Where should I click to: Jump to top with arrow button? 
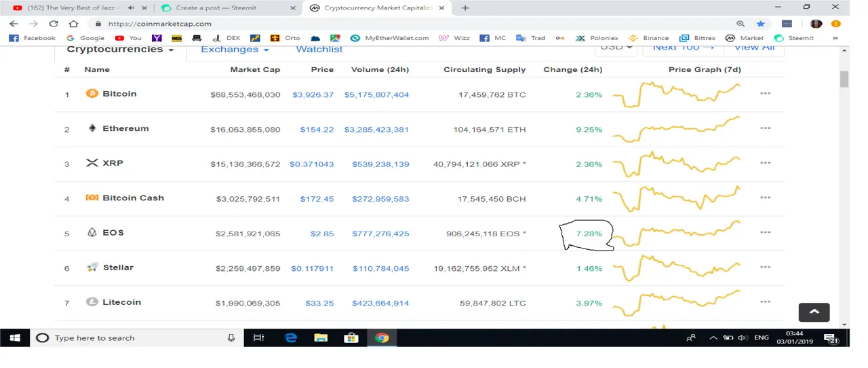(814, 312)
